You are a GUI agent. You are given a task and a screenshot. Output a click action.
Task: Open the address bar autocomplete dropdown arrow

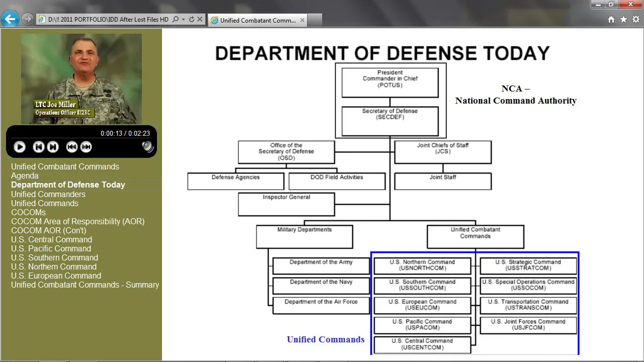(x=184, y=20)
